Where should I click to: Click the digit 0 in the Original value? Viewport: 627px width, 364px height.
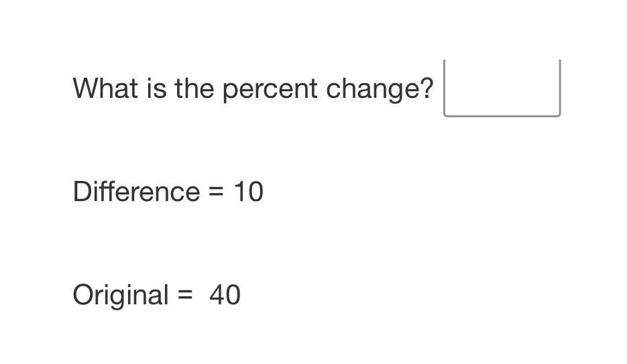(x=233, y=296)
